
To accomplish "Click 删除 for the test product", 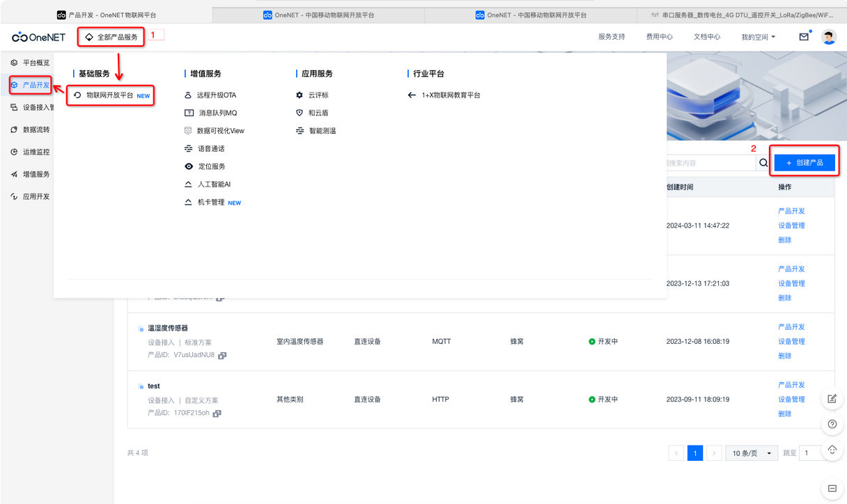I will pyautogui.click(x=784, y=414).
